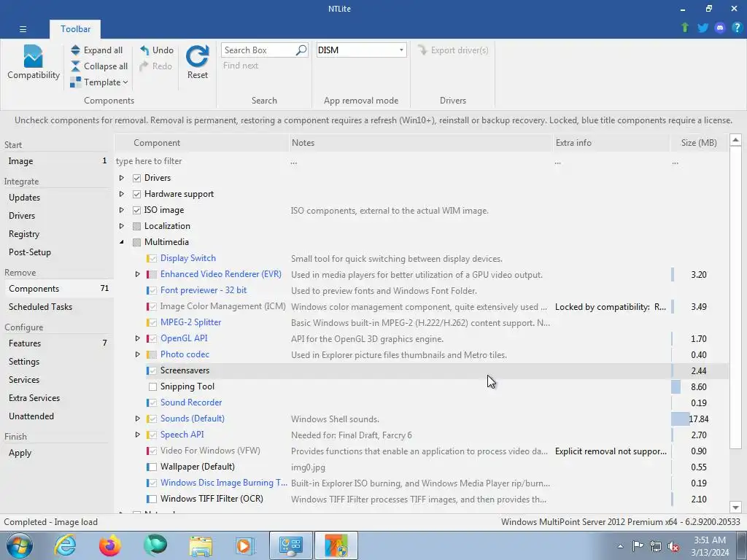Click the network tray icon
This screenshot has width=747, height=560.
656,546
